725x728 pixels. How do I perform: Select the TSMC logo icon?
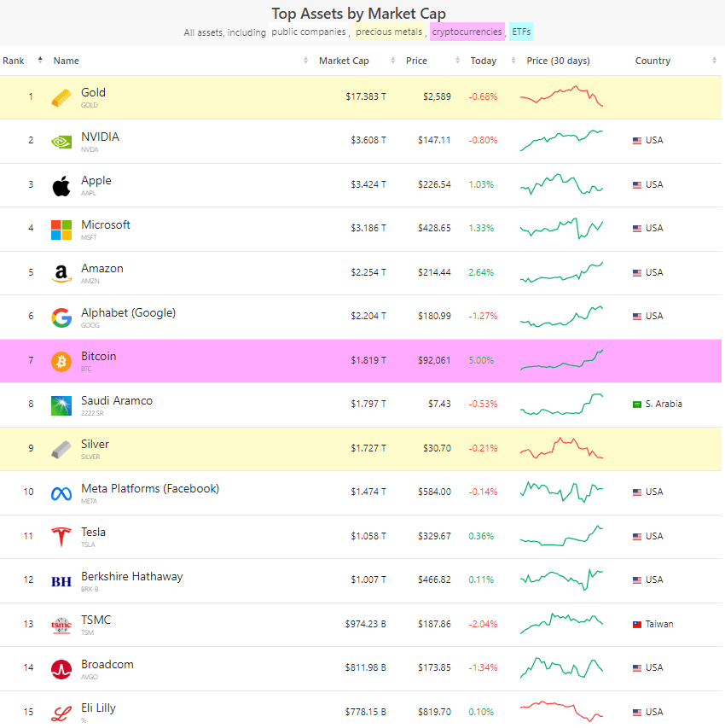(61, 626)
